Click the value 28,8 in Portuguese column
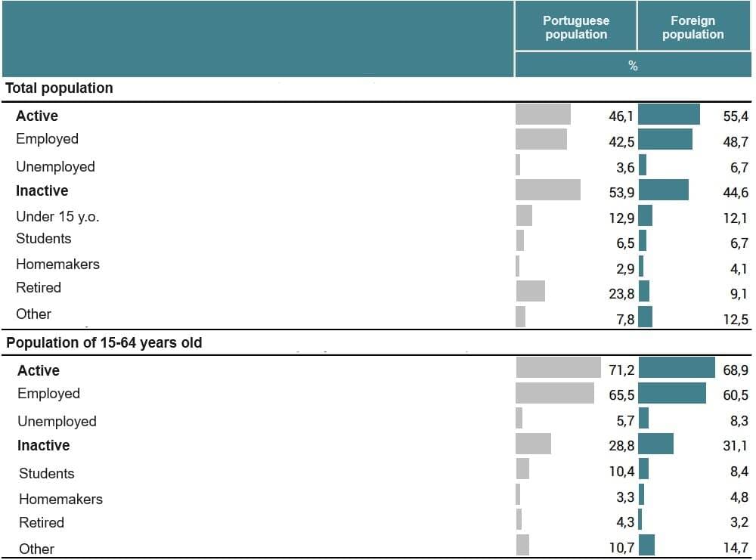 621,446
